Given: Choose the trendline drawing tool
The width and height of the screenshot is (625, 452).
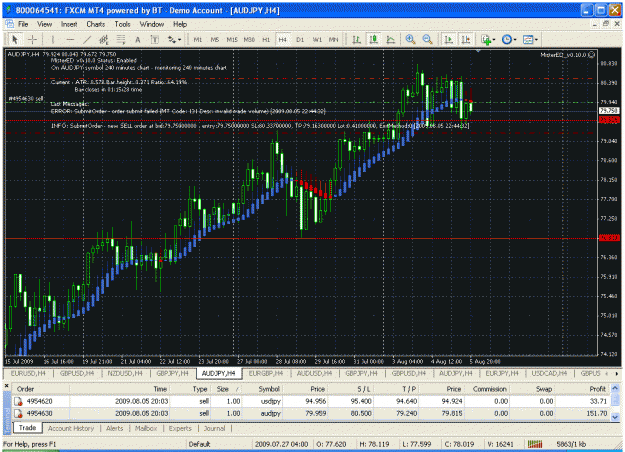Looking at the screenshot, I should [x=87, y=39].
